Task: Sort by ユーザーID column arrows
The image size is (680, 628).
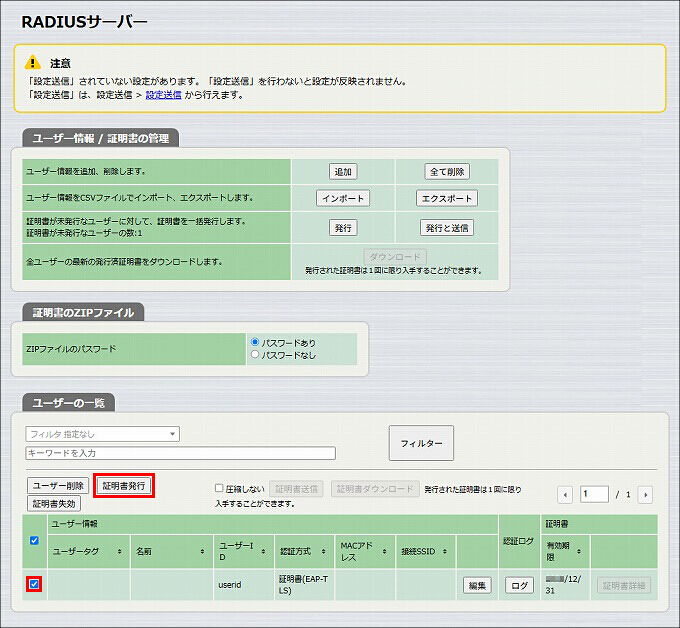Action: [263, 551]
